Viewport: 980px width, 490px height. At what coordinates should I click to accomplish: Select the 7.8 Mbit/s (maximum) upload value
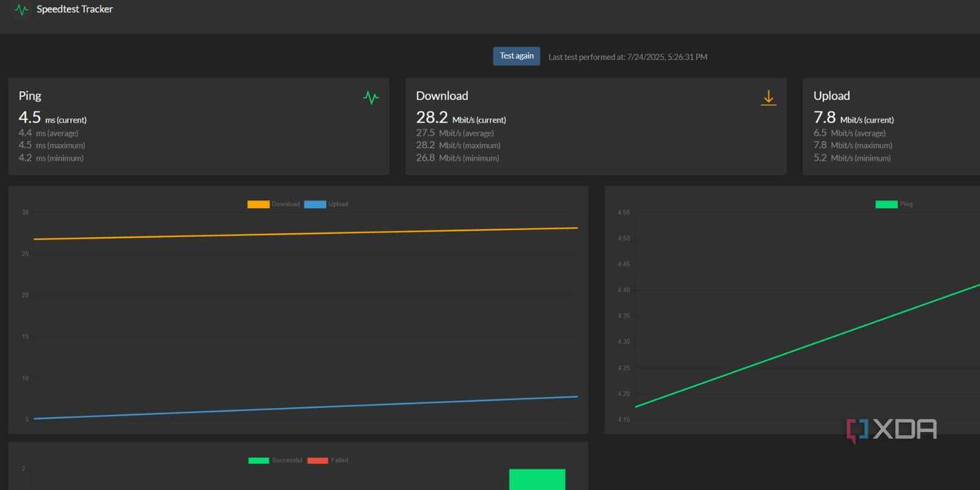point(853,145)
